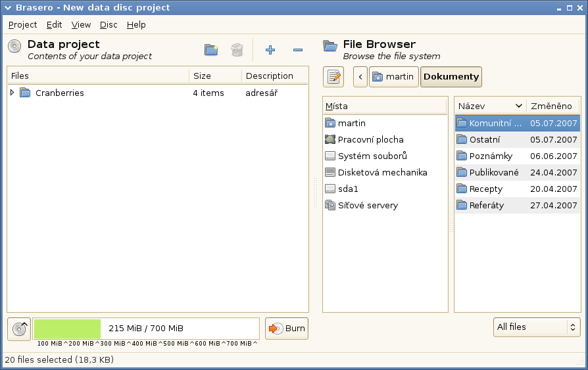Click the type-a-location pencil button
Viewport: 588px width, 370px height.
point(333,77)
